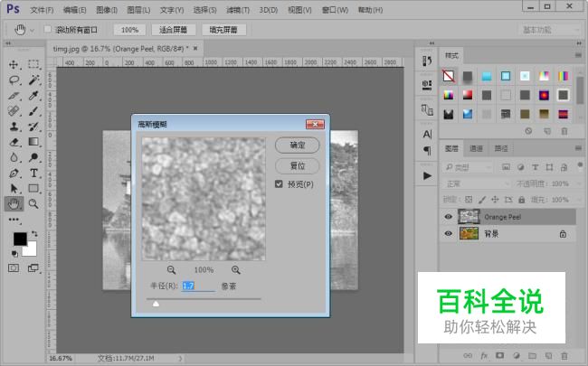Toggle lock all for layer

pyautogui.click(x=522, y=200)
